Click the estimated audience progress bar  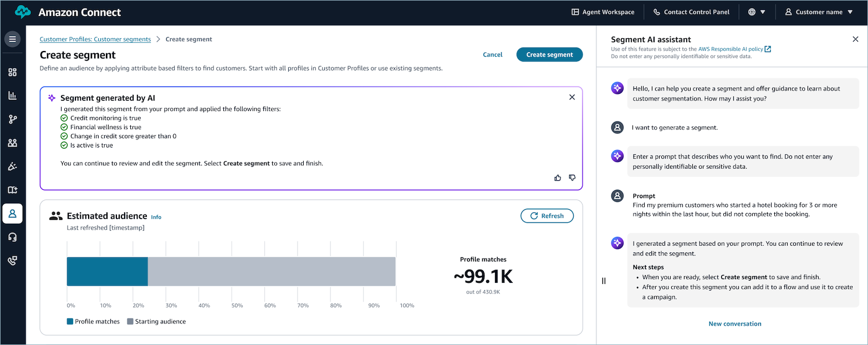click(x=231, y=271)
